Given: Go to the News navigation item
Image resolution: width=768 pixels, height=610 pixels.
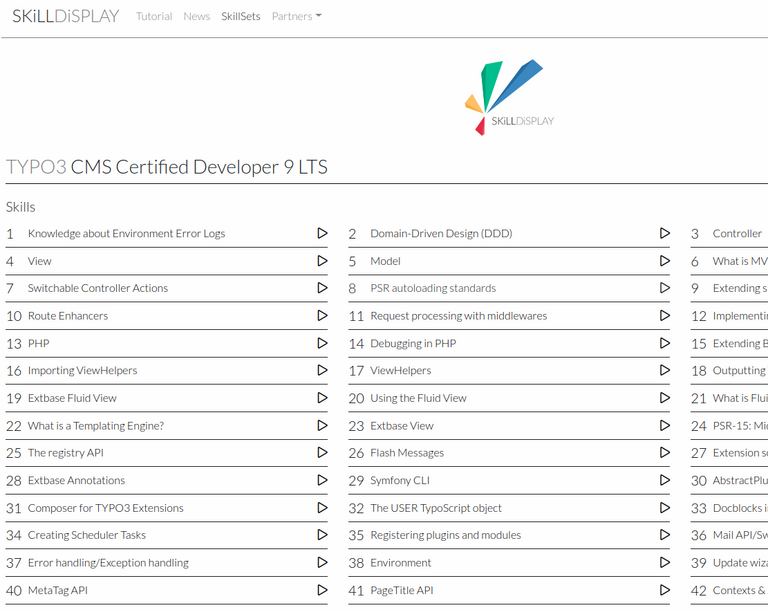Looking at the screenshot, I should (197, 17).
